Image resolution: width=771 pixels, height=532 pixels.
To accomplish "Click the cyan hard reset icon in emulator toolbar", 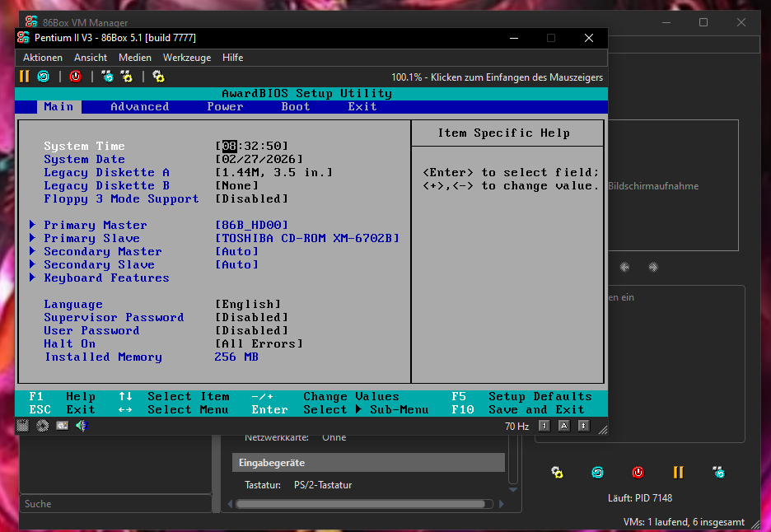I will 44,77.
